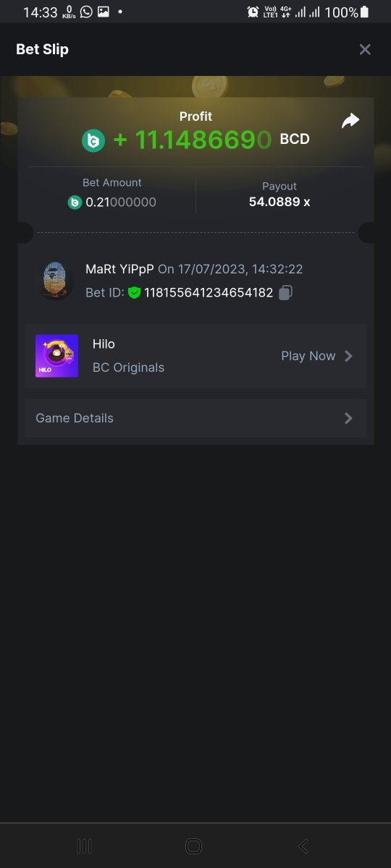Expand the Game Details row
The image size is (391, 868).
195,418
